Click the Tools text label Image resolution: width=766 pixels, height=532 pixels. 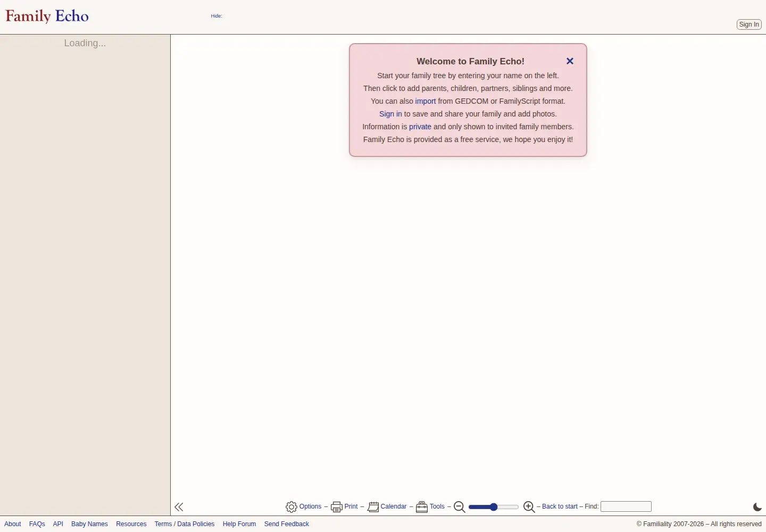click(437, 506)
